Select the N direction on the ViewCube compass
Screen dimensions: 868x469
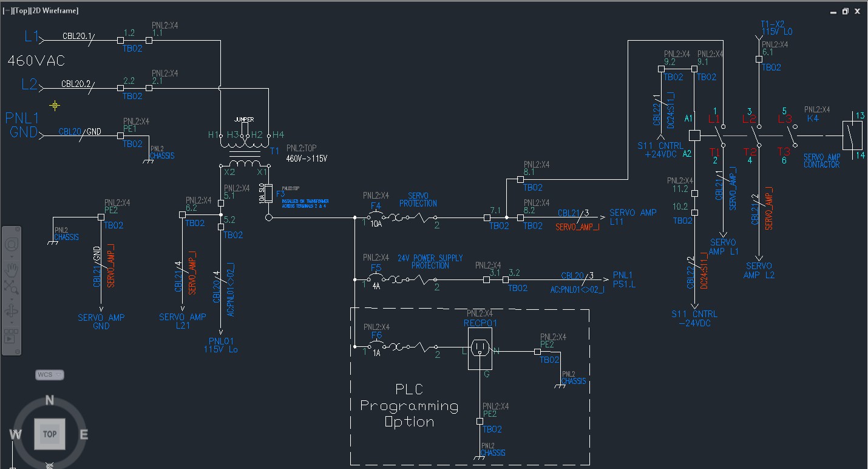[x=49, y=400]
